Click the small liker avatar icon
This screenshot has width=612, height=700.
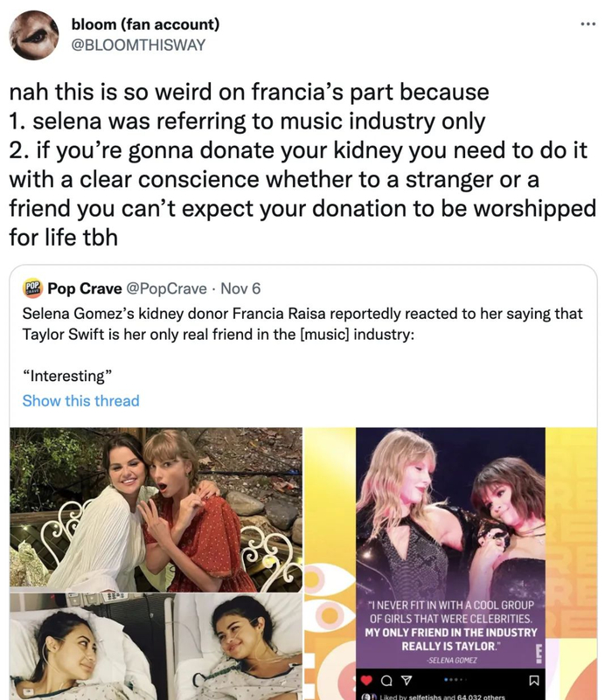pos(368,696)
